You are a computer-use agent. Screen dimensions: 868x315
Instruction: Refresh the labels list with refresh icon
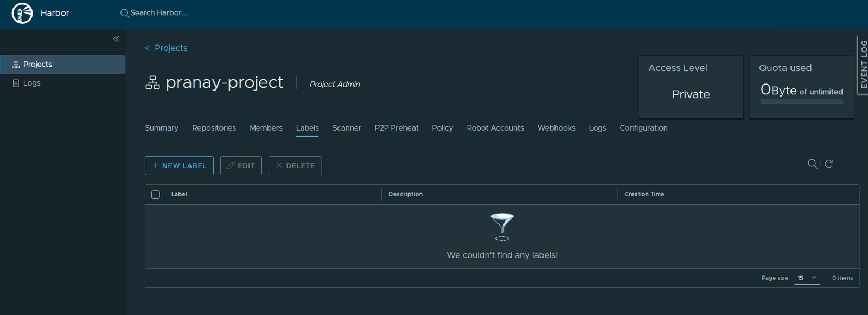(x=829, y=164)
